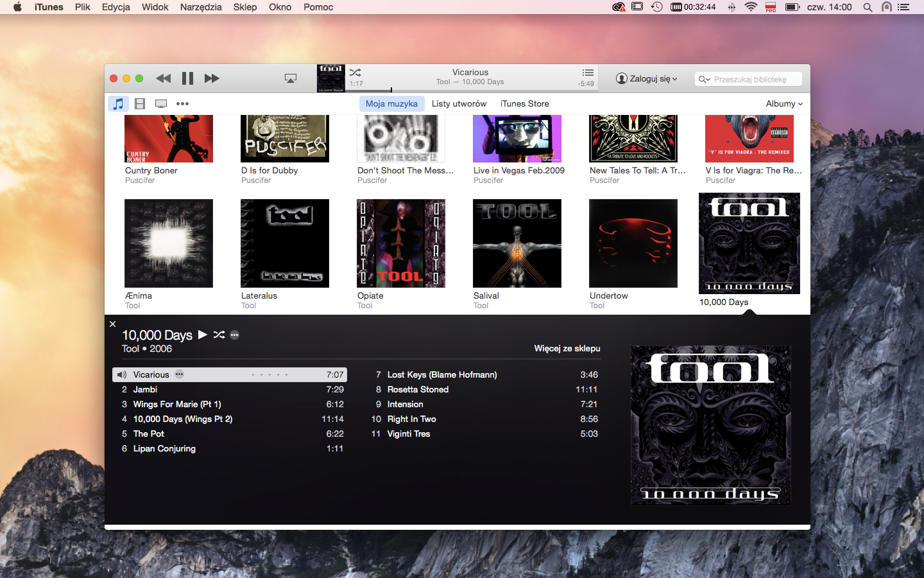
Task: Open the Sklep menu
Action: (x=245, y=7)
